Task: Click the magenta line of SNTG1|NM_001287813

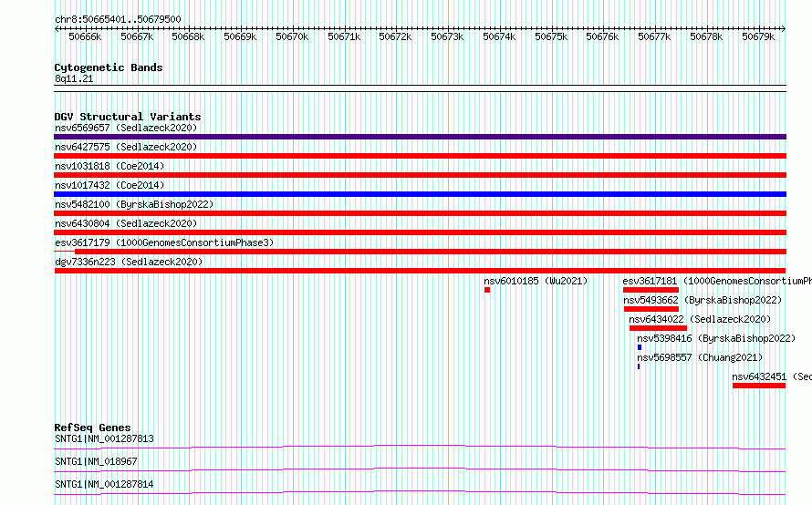Action: pos(420,447)
